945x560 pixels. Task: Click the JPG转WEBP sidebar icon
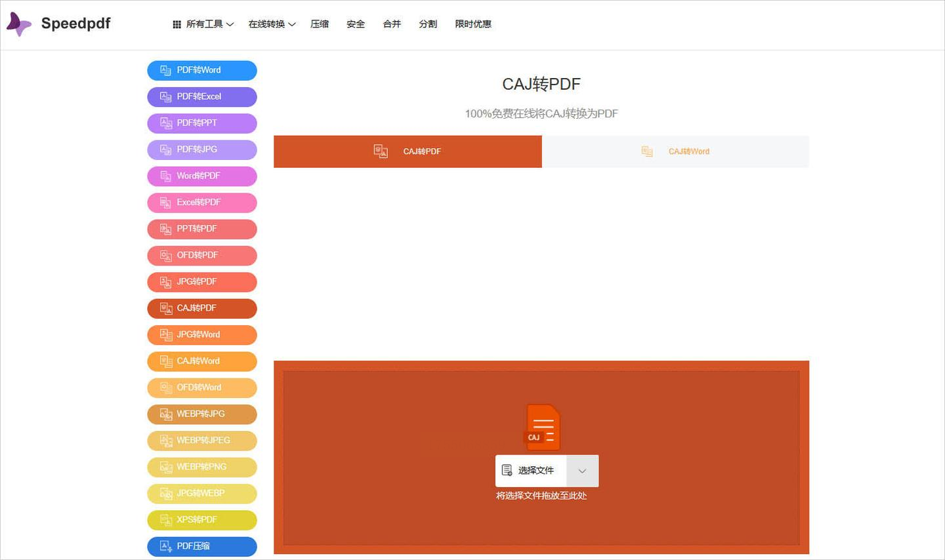point(166,494)
